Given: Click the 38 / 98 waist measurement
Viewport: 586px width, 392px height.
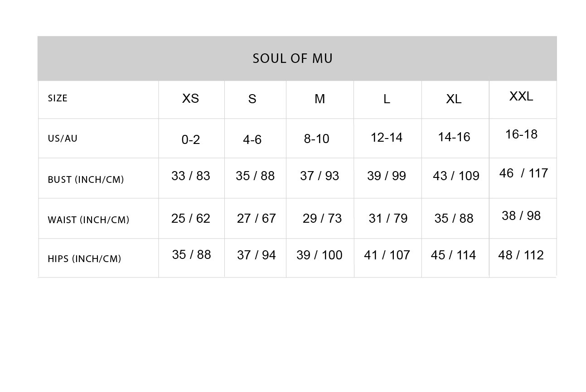Looking at the screenshot, I should [x=521, y=215].
